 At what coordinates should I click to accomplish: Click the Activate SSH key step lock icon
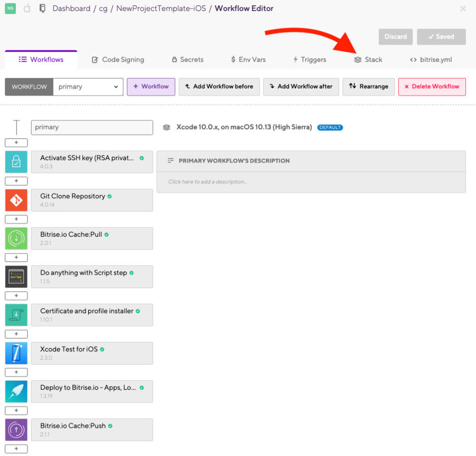16,162
